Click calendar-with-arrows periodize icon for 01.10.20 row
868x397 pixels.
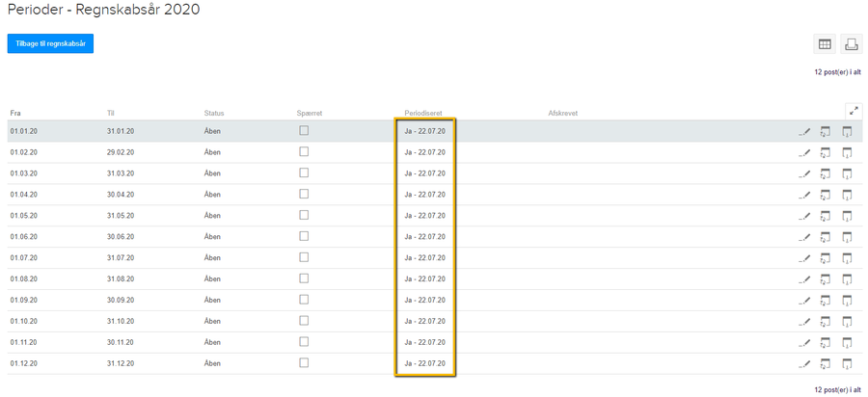tap(826, 321)
